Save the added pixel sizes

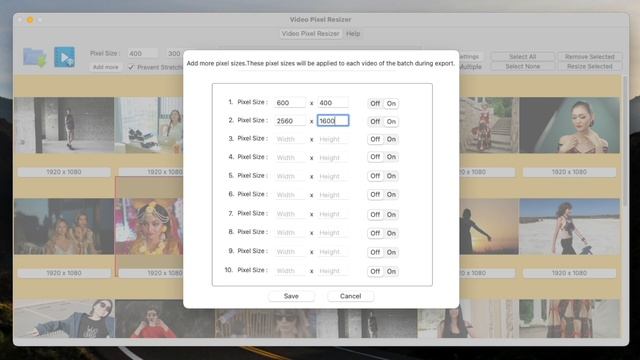tap(291, 296)
